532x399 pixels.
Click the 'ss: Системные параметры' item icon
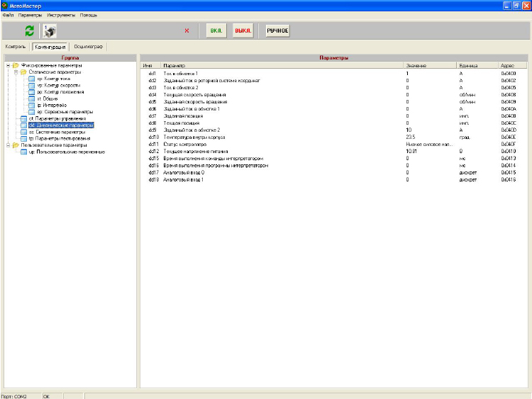tap(23, 132)
